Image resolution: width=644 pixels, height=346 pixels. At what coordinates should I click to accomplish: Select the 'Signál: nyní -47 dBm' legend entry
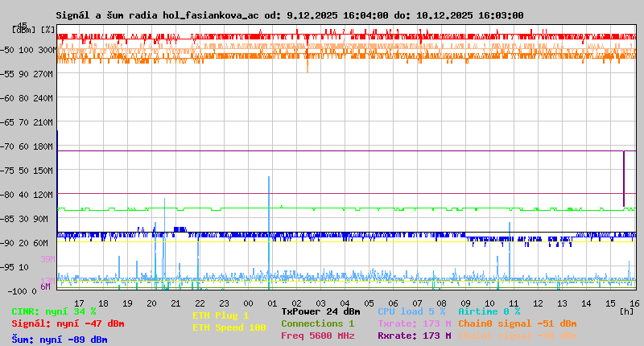(68, 323)
